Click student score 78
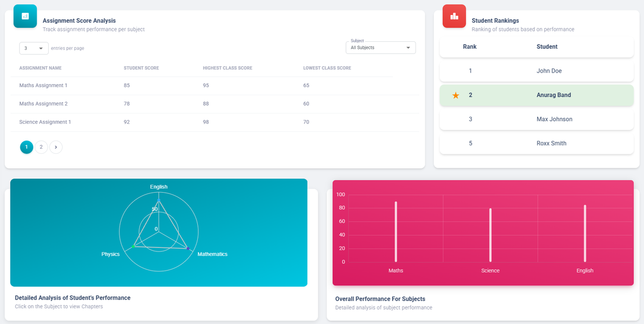This screenshot has height=324, width=644. [x=126, y=104]
